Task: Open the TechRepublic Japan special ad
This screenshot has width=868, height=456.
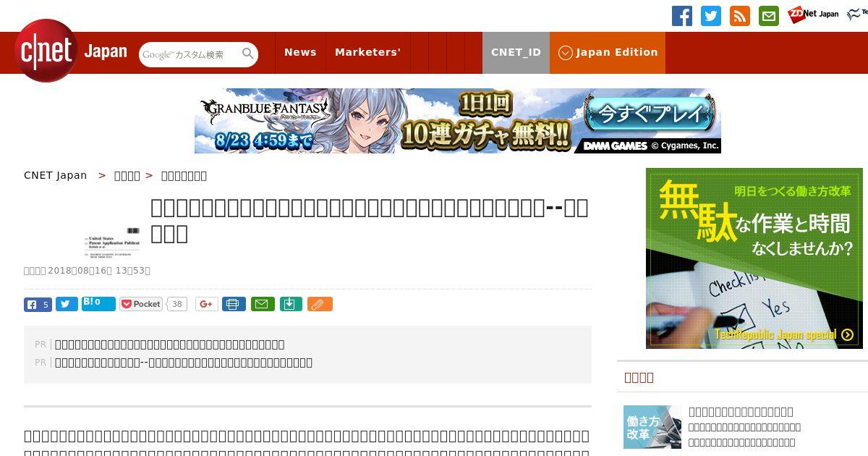Action: pos(754,258)
